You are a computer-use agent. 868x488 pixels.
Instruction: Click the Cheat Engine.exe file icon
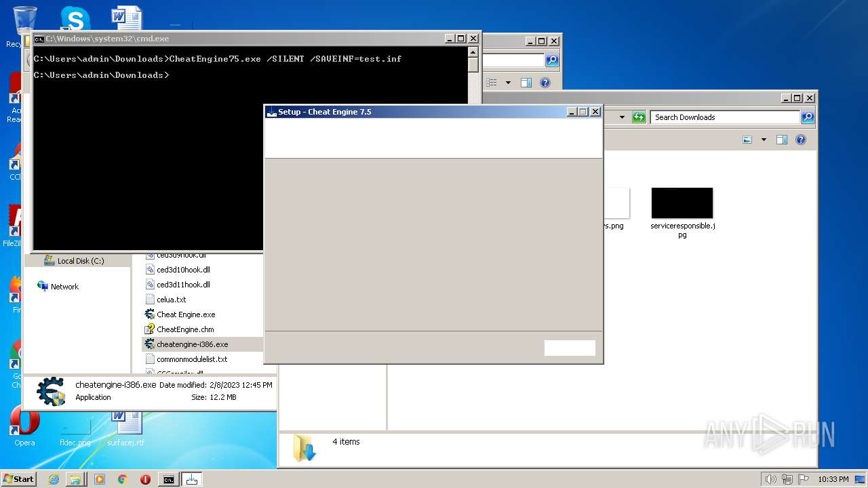tap(150, 314)
